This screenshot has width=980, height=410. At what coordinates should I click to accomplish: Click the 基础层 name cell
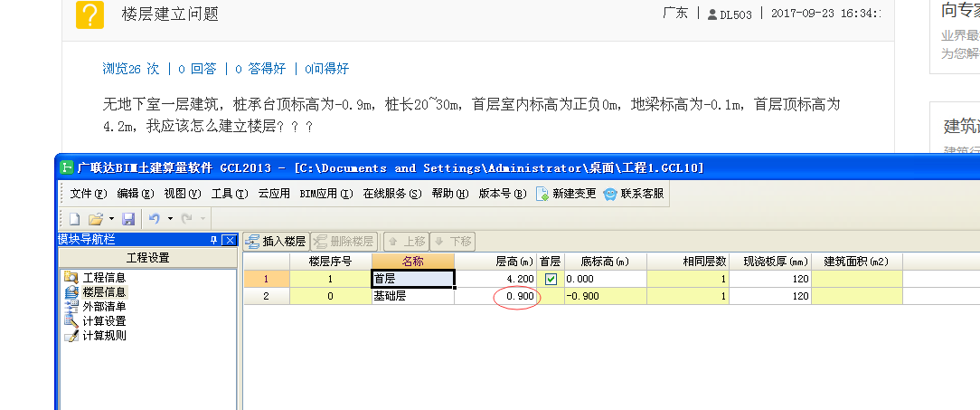(x=412, y=296)
